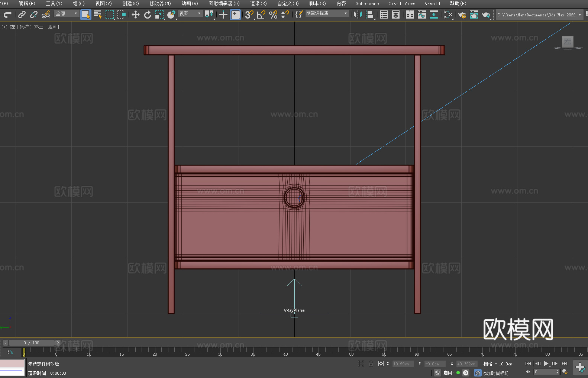588x378 pixels.
Task: Select the Rotate tool icon
Action: click(x=148, y=14)
